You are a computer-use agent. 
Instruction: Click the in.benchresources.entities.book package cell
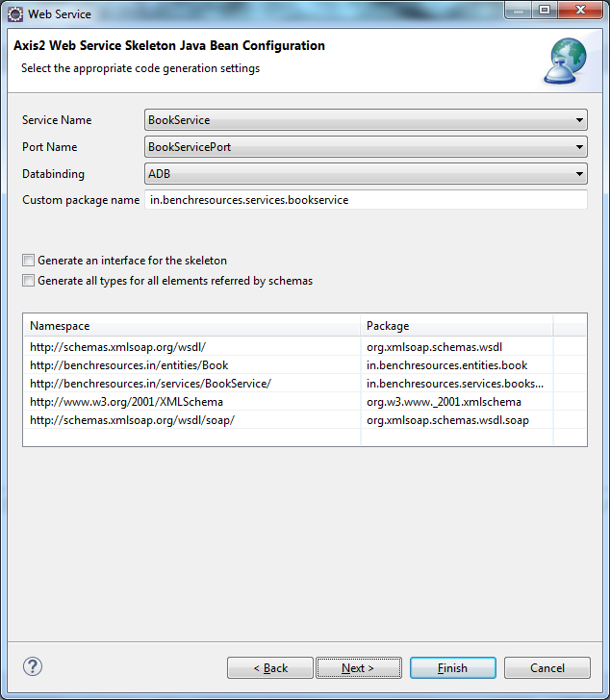(456, 365)
